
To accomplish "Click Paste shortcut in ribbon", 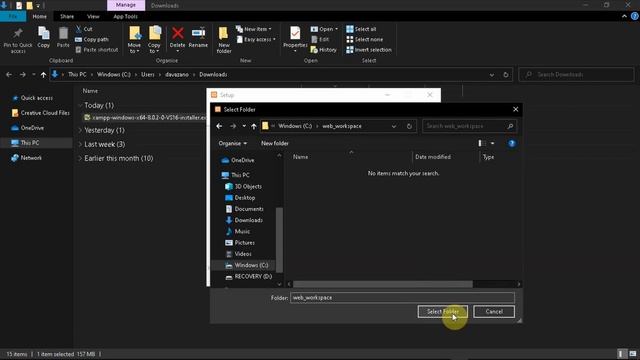I will [x=97, y=50].
